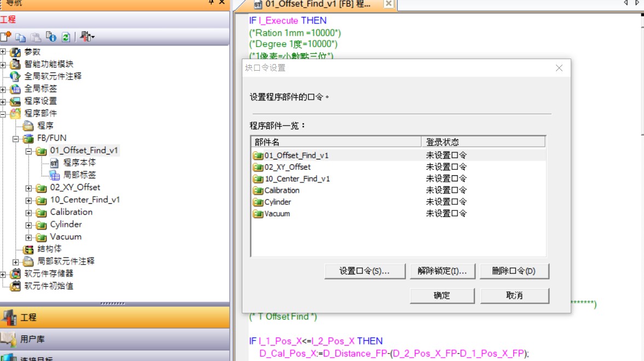Select the 01_Offset_Find_v1 [FB] editor tab
The height and width of the screenshot is (361, 644).
[x=316, y=4]
